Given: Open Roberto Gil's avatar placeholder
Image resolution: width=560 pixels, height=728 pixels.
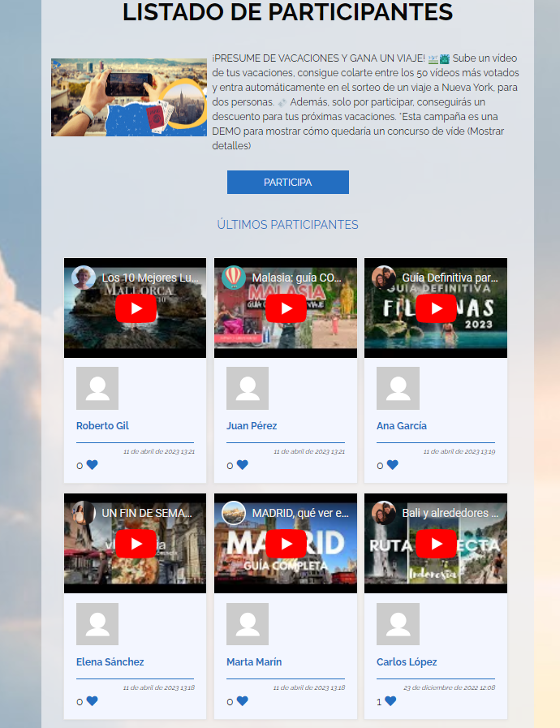Looking at the screenshot, I should [97, 388].
